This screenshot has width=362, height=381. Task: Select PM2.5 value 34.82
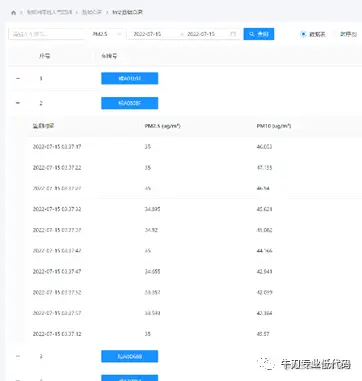(x=151, y=230)
